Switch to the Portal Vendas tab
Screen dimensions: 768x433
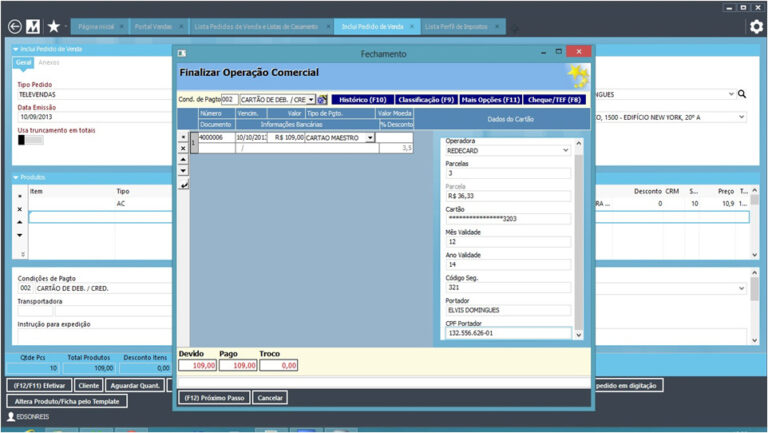click(x=151, y=26)
